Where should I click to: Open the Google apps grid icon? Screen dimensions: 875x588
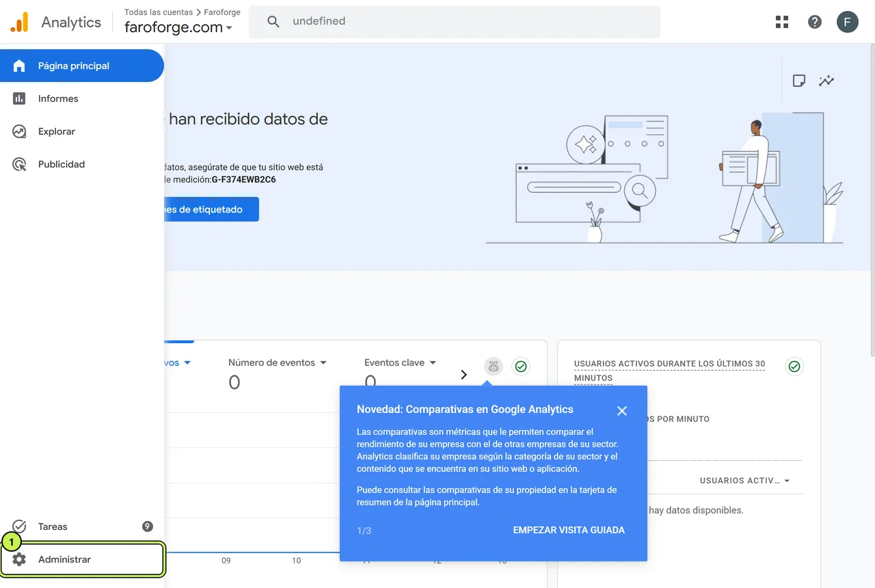point(782,22)
